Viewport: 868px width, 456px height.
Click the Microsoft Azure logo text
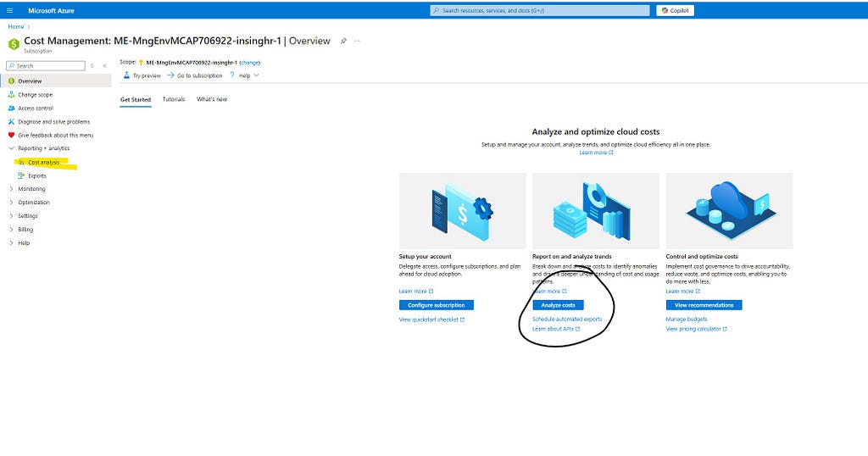(x=51, y=10)
